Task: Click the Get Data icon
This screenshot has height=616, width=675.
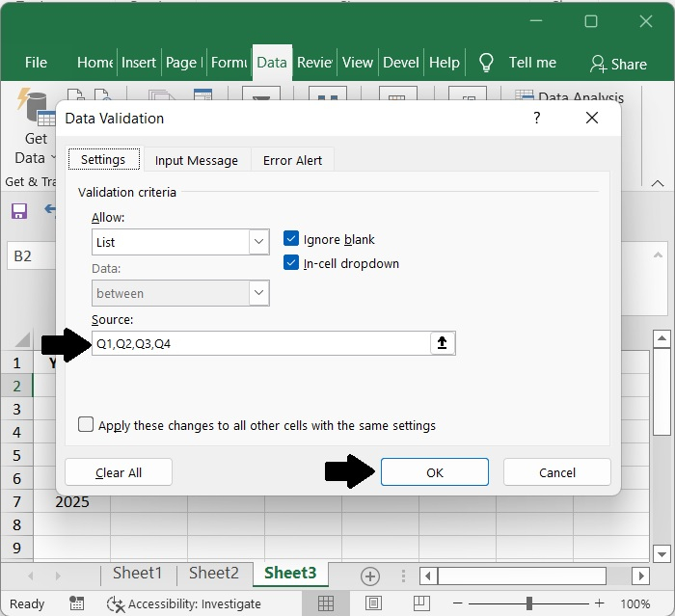Action: point(37,107)
